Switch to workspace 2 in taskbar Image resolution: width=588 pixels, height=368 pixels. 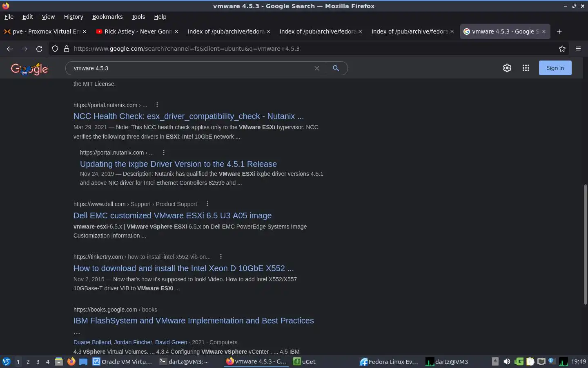coord(28,362)
